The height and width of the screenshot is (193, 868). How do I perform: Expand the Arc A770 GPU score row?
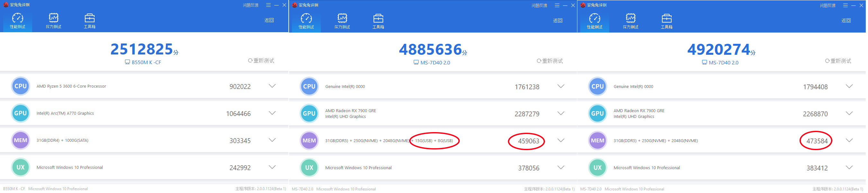click(x=272, y=113)
